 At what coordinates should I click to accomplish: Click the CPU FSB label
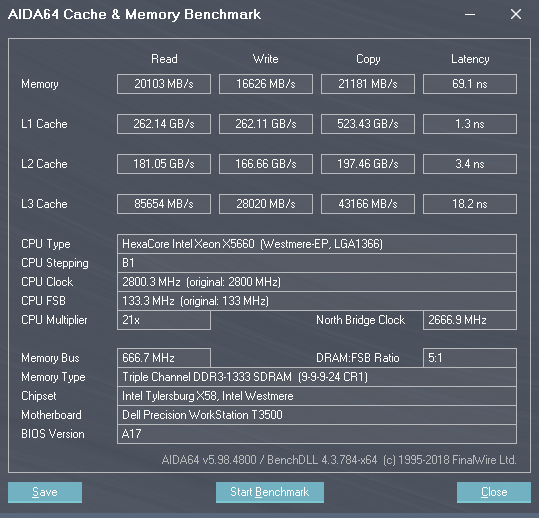[43, 301]
